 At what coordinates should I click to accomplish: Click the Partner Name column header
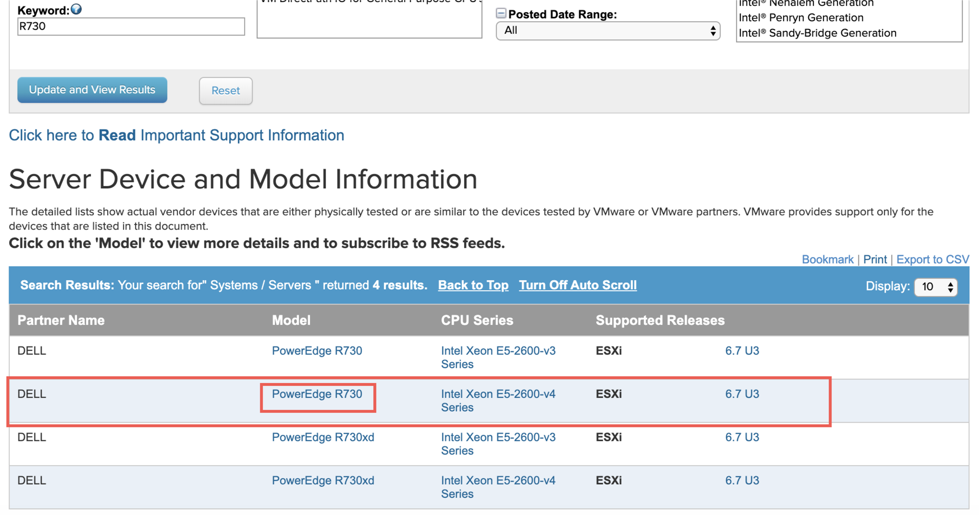pos(61,320)
